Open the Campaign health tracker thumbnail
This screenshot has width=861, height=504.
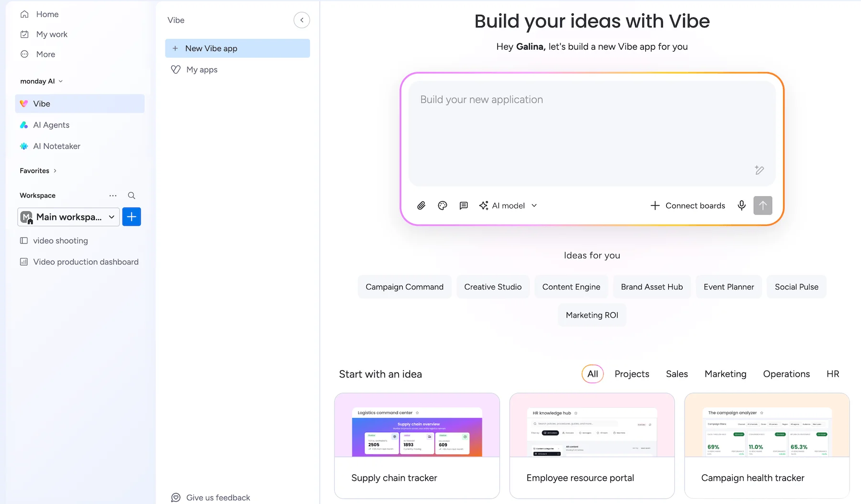pyautogui.click(x=767, y=425)
